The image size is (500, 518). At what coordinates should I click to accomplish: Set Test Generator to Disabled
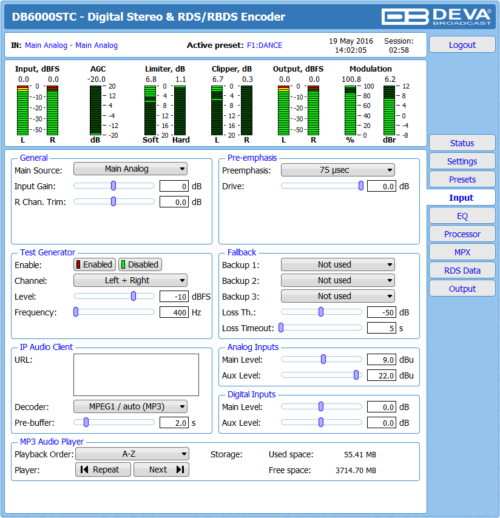pos(140,264)
